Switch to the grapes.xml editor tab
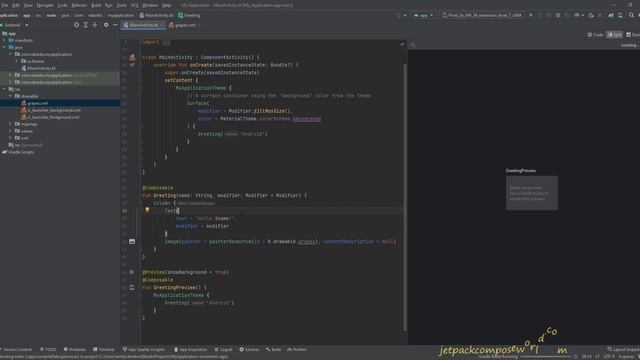640x360 pixels. click(x=184, y=25)
